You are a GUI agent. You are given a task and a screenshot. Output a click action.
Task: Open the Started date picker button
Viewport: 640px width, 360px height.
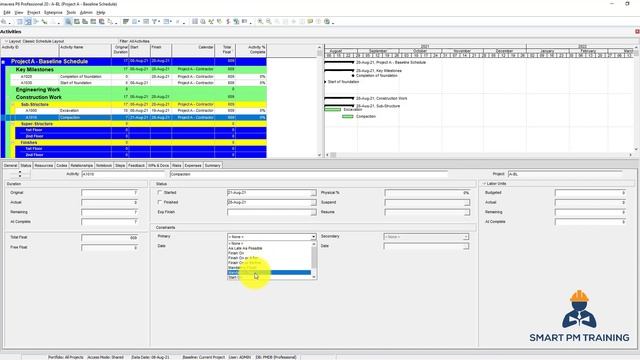[x=313, y=193]
